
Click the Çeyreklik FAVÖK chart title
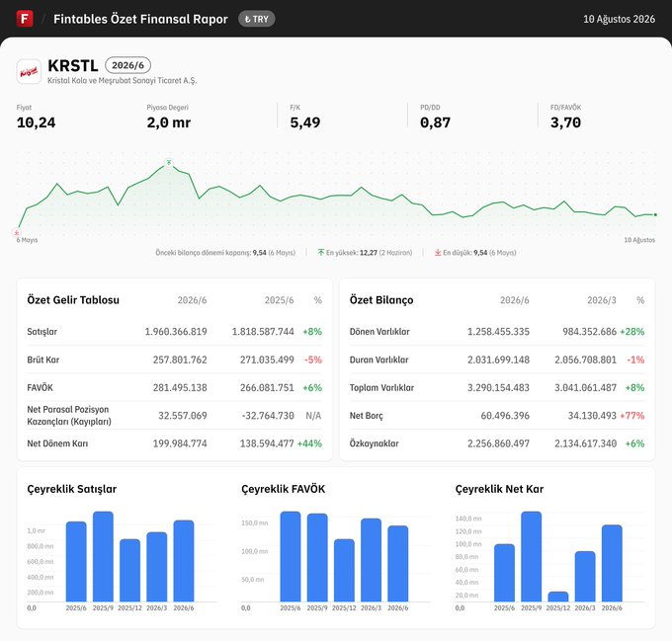[284, 489]
